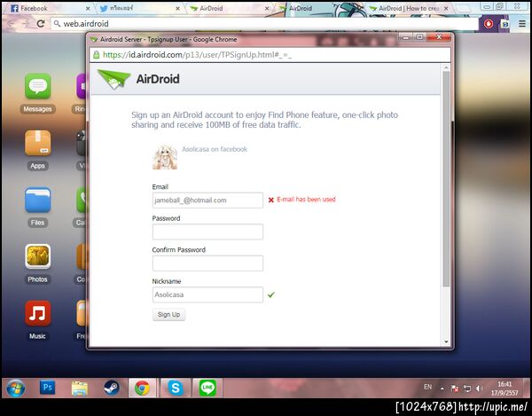Click the action center flag tray icon

point(455,389)
